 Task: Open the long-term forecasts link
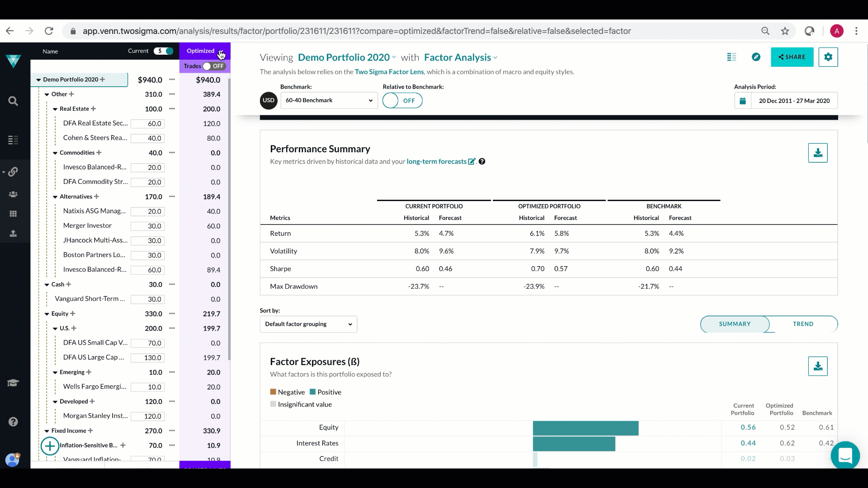(436, 161)
